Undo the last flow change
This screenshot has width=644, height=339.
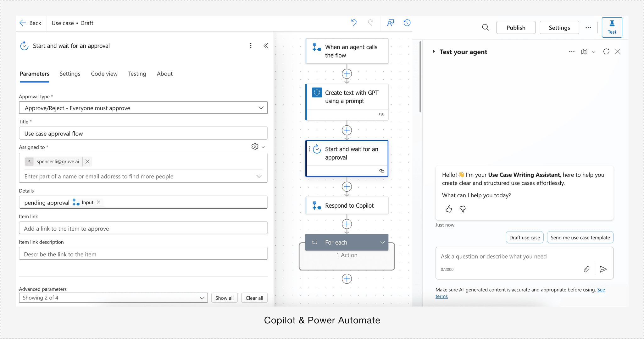point(354,23)
